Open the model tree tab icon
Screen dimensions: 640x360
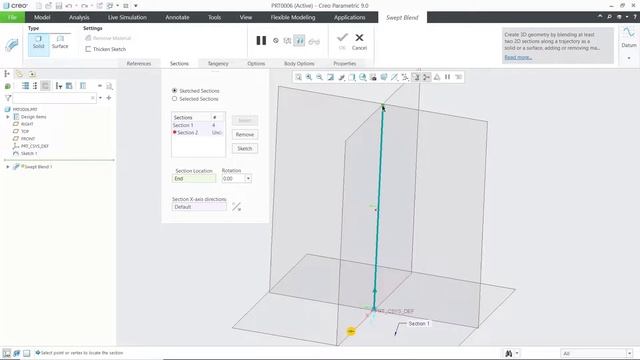point(7,74)
